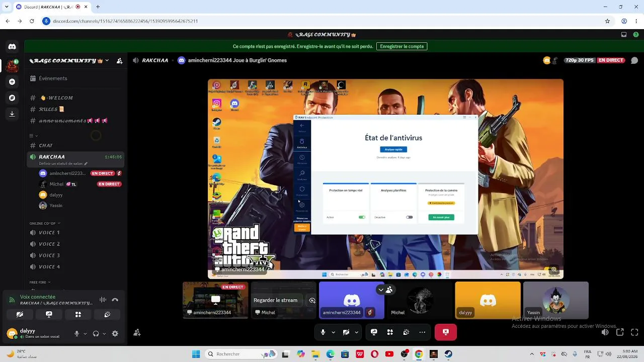Turn on camera in the call control bar
The image size is (644, 362).
[x=346, y=332]
